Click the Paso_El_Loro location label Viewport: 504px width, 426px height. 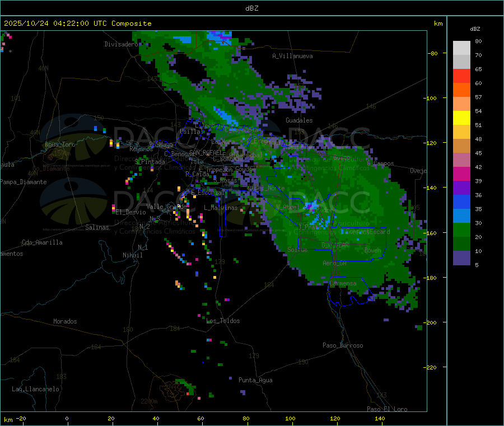click(x=387, y=409)
